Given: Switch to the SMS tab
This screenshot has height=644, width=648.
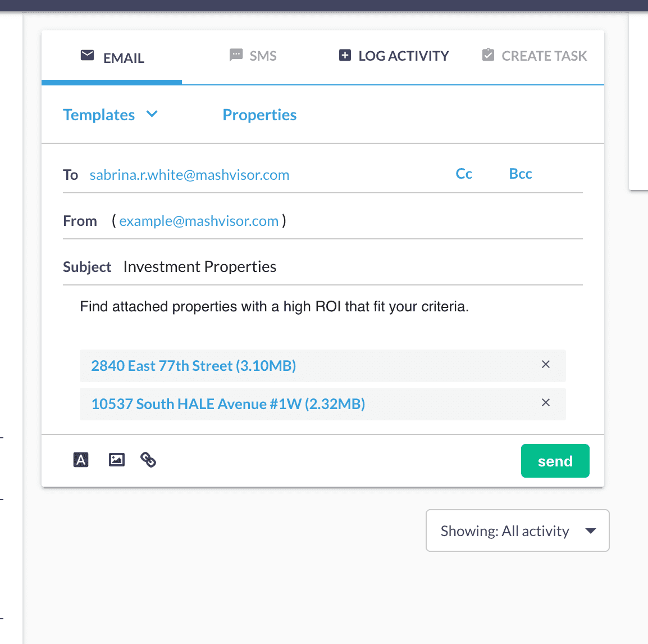Looking at the screenshot, I should click(x=263, y=56).
